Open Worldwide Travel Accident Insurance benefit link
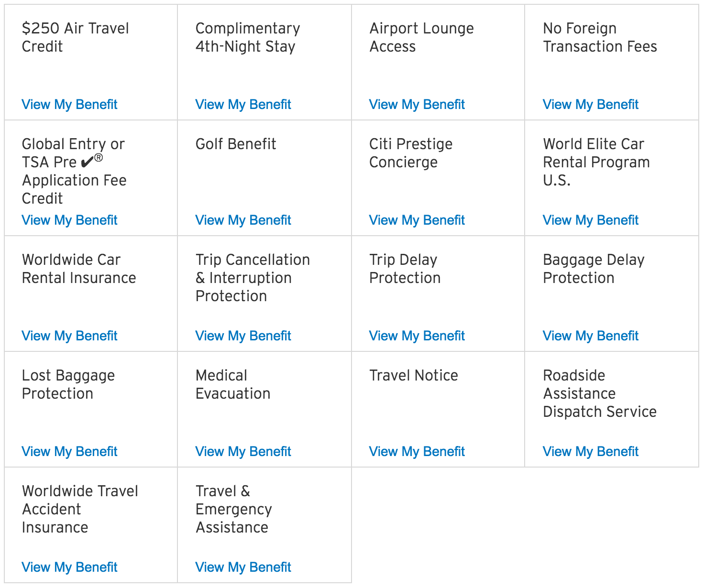 pyautogui.click(x=69, y=567)
